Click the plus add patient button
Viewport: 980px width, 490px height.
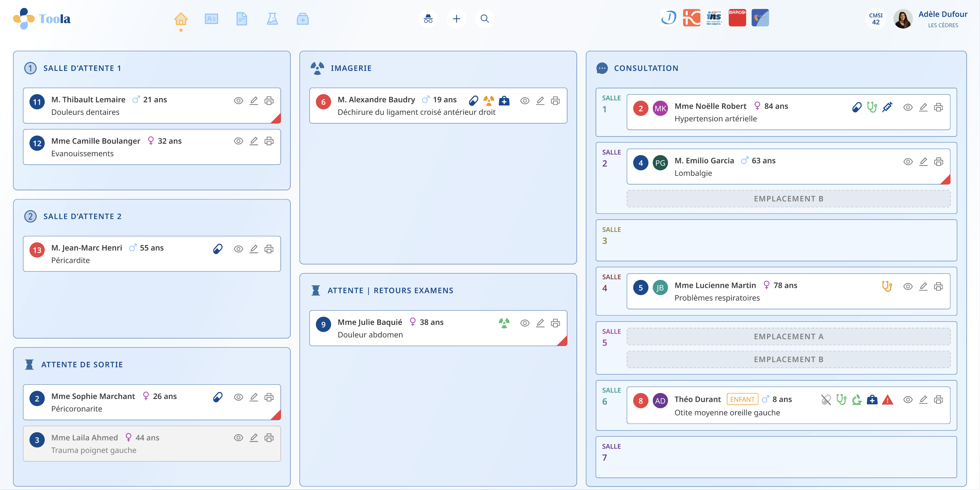(456, 19)
